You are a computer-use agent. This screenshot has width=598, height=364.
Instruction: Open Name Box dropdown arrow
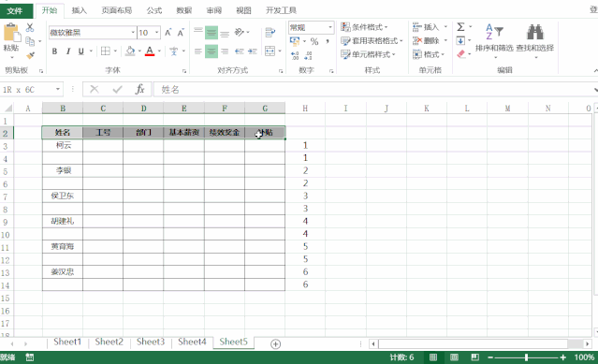coord(58,90)
